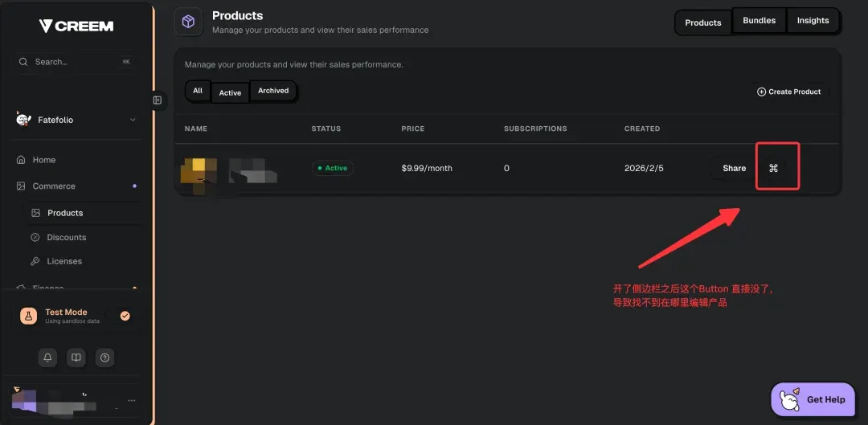This screenshot has height=425, width=868.
Task: Switch to the Bundles tab
Action: pyautogui.click(x=759, y=21)
